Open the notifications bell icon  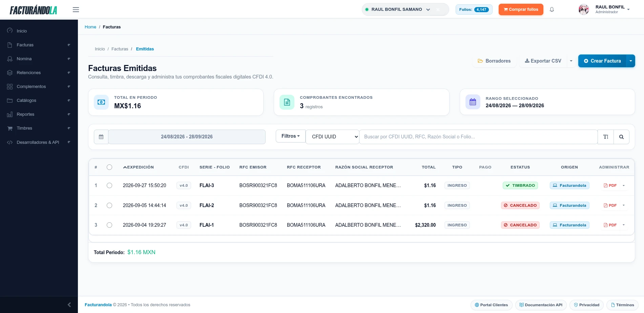coord(552,9)
